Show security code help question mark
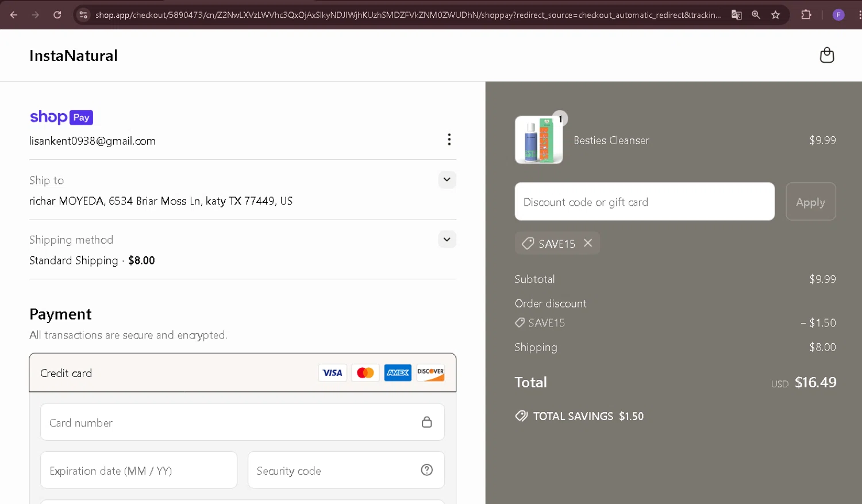 (x=427, y=470)
